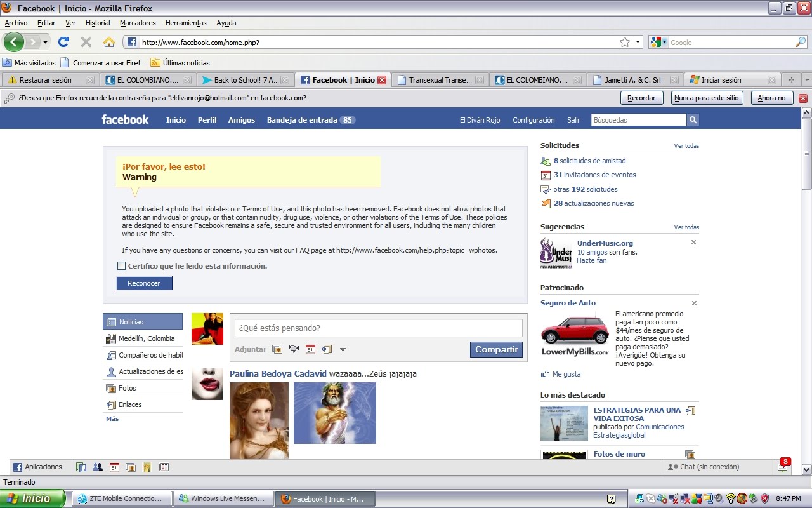
Task: Bookmark this page with the star icon
Action: [x=625, y=42]
